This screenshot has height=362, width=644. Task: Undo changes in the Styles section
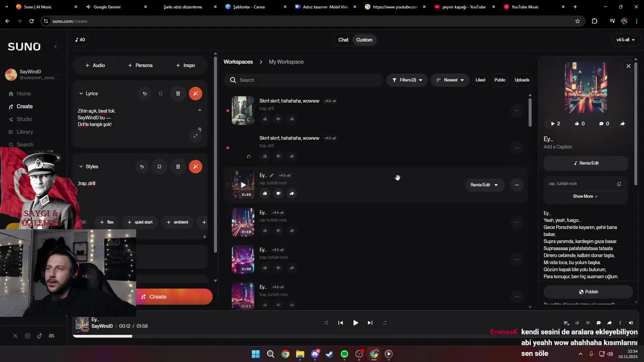[142, 166]
